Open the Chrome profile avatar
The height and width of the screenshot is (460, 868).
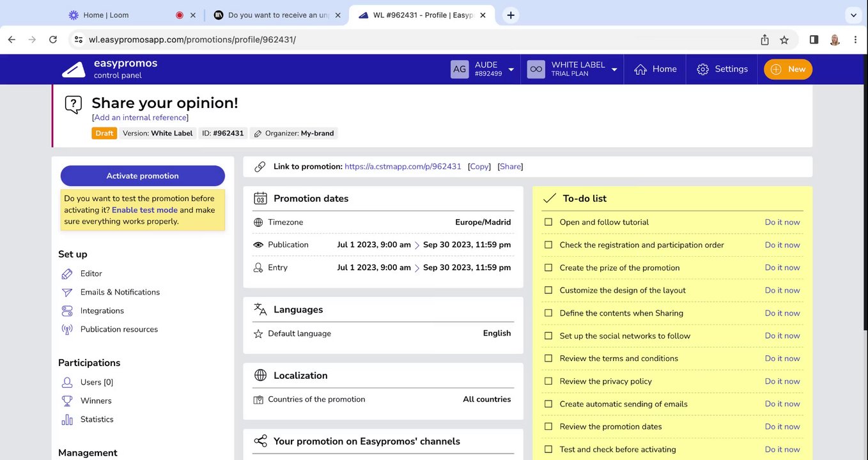835,40
